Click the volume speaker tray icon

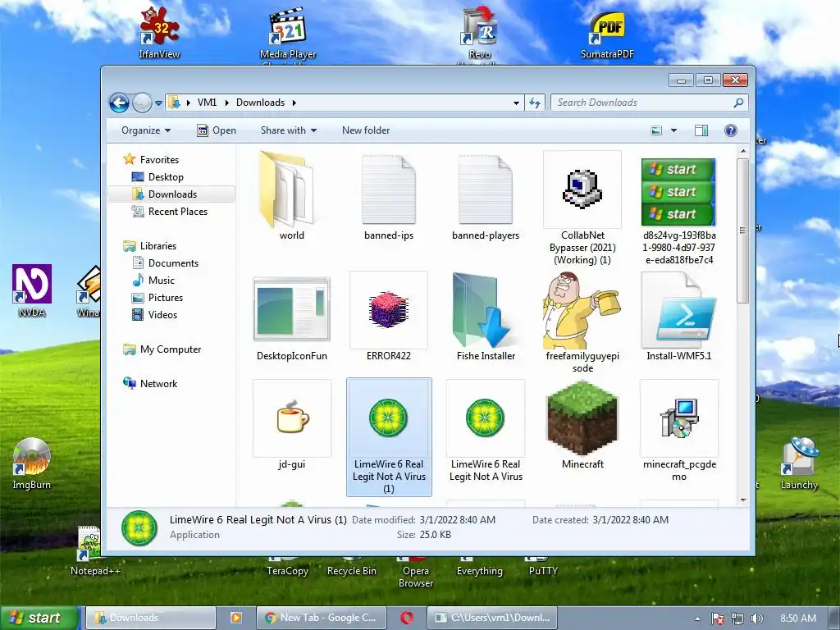tap(756, 619)
